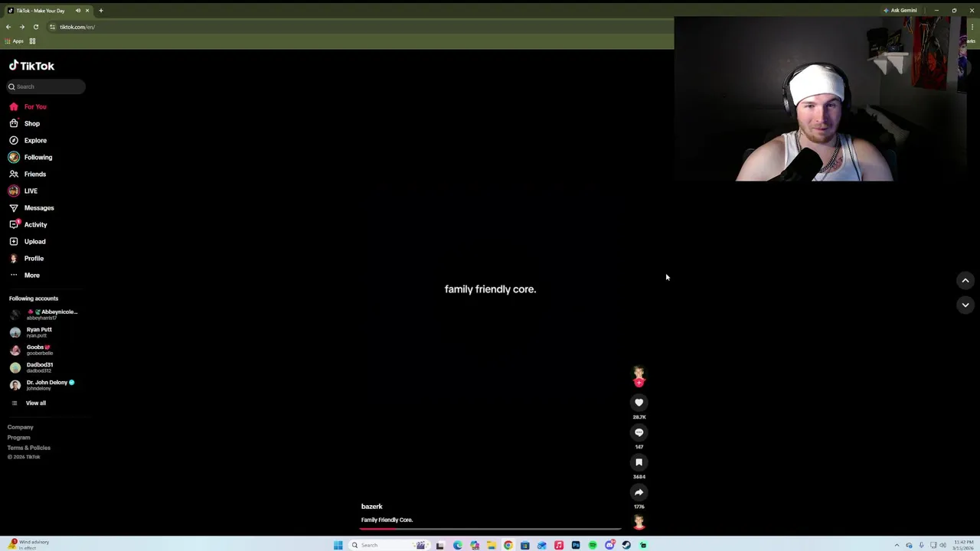View all following accounts
The image size is (980, 551).
[29, 403]
